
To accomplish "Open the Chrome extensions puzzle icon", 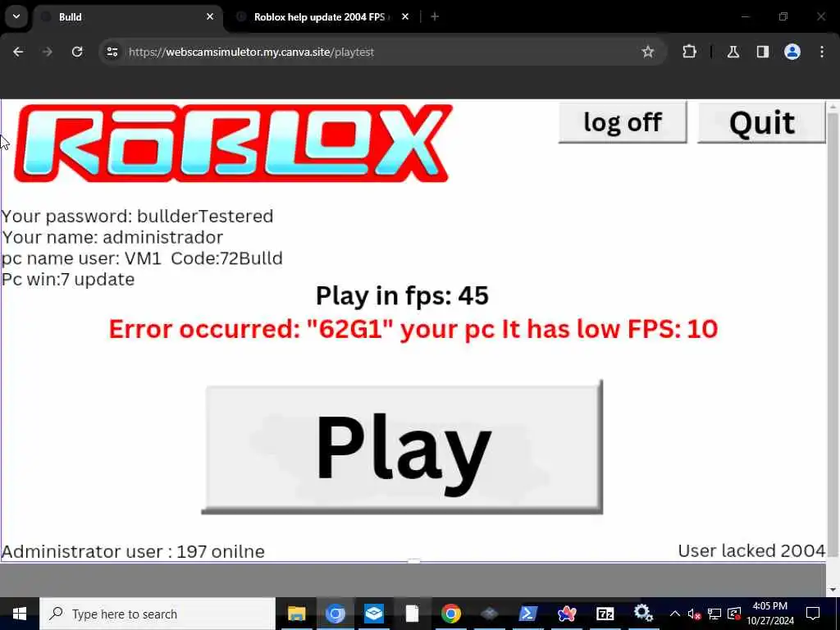I will [689, 52].
